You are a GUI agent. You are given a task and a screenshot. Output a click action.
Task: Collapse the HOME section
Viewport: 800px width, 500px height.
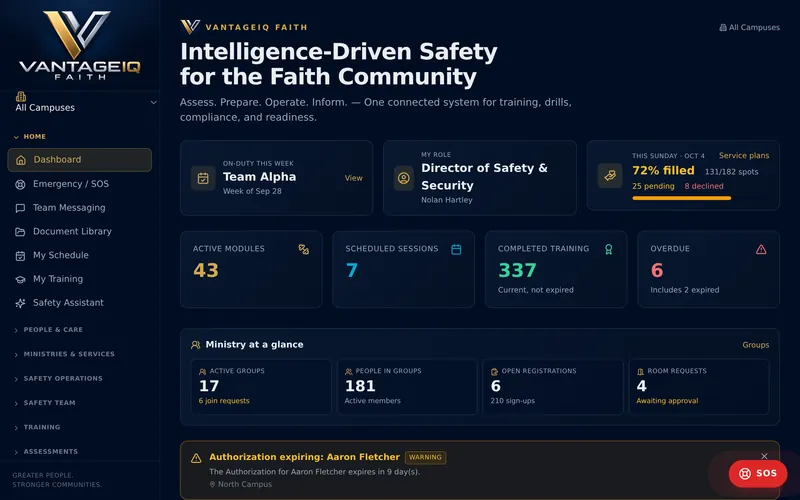pyautogui.click(x=31, y=137)
